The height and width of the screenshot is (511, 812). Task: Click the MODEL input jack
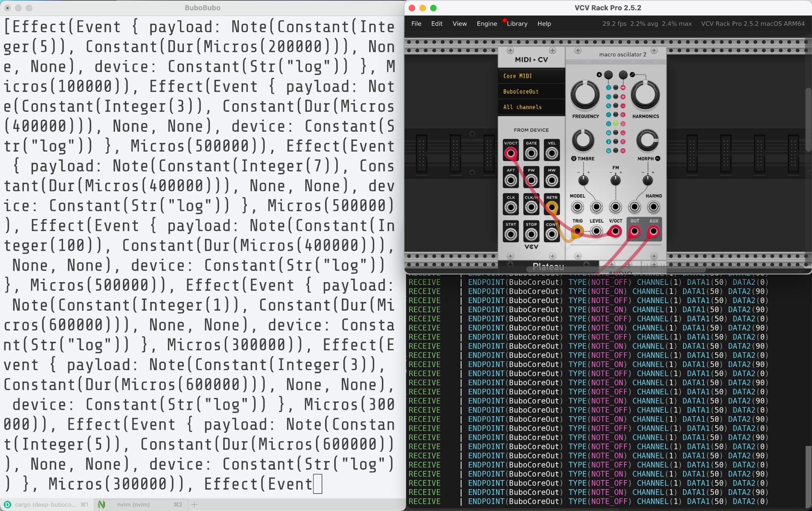(x=577, y=207)
